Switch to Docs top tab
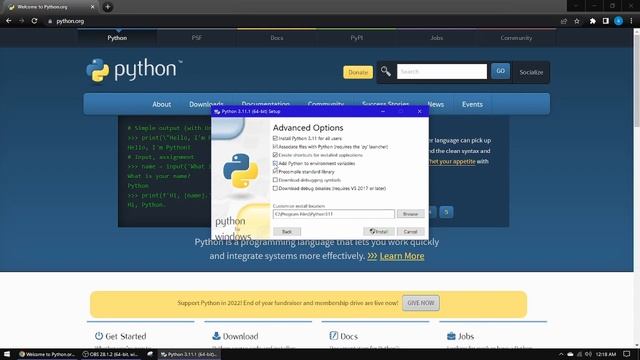This screenshot has width=640, height=360. pos(277,38)
